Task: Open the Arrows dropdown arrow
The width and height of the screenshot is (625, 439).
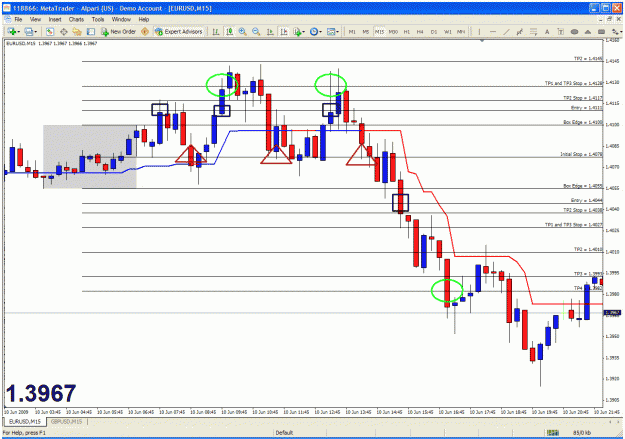Action: pyautogui.click(x=621, y=32)
